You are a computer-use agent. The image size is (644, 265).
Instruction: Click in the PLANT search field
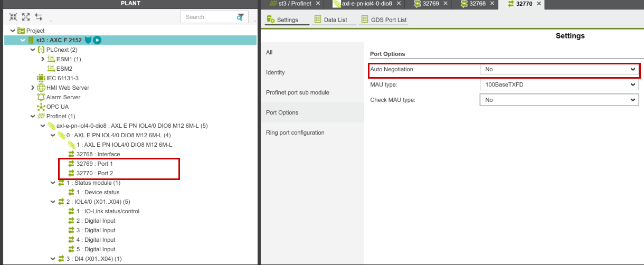click(207, 17)
